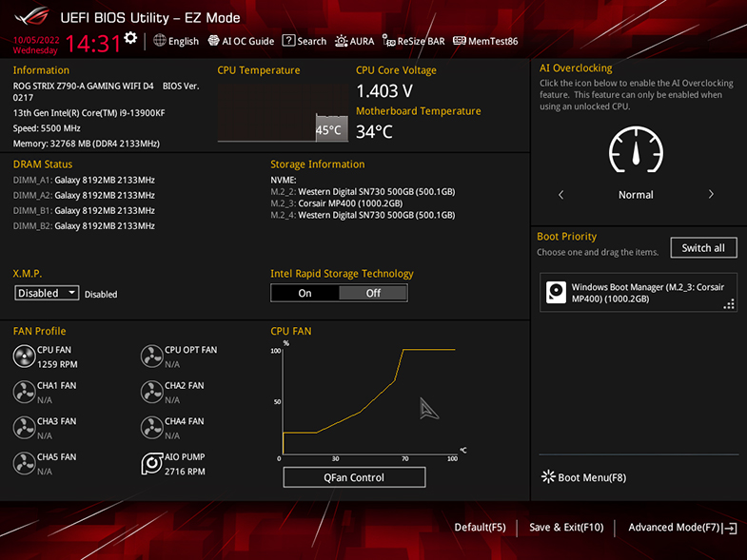Screen dimensions: 747x560
Task: Click the CHA3 FAN icon
Action: coord(24,428)
